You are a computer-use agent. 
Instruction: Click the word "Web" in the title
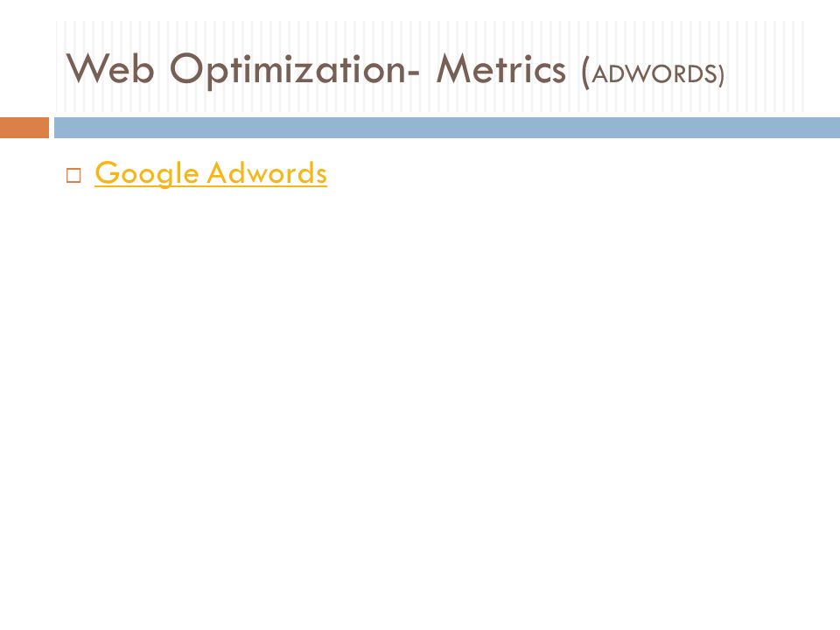(110, 68)
